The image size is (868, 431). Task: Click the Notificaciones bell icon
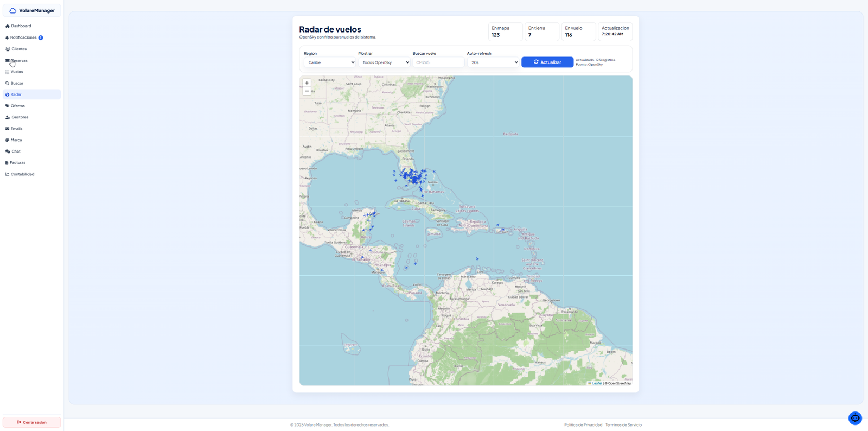pos(7,37)
